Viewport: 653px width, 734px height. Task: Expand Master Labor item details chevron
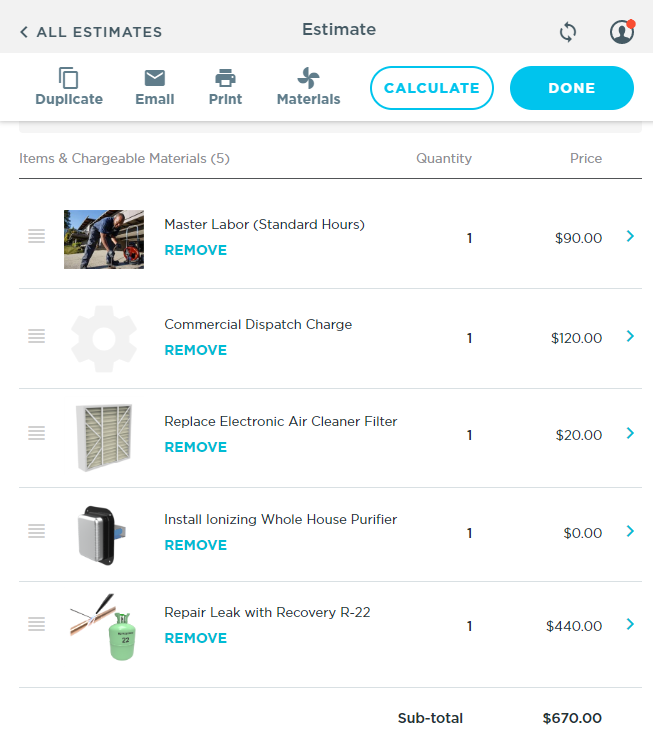coord(630,236)
